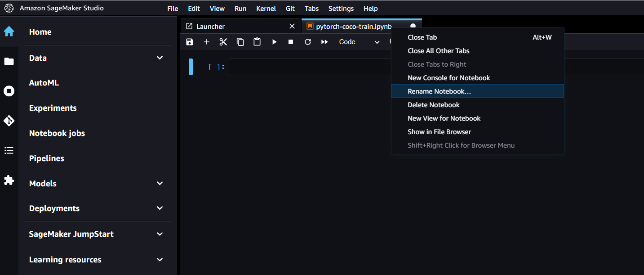
Task: Open the Table of Contents icon
Action: (9, 150)
